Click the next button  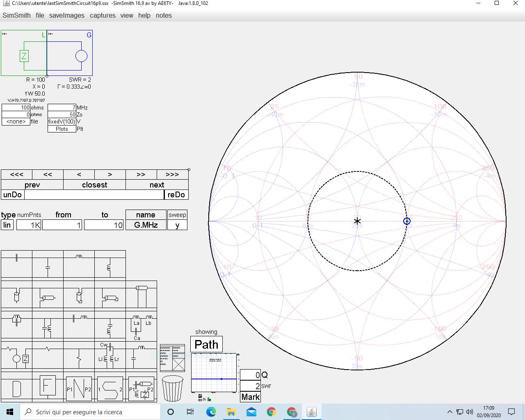tap(157, 185)
